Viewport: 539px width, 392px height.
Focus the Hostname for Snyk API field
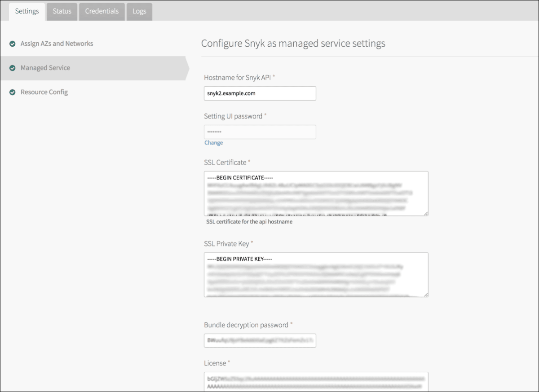pos(260,93)
